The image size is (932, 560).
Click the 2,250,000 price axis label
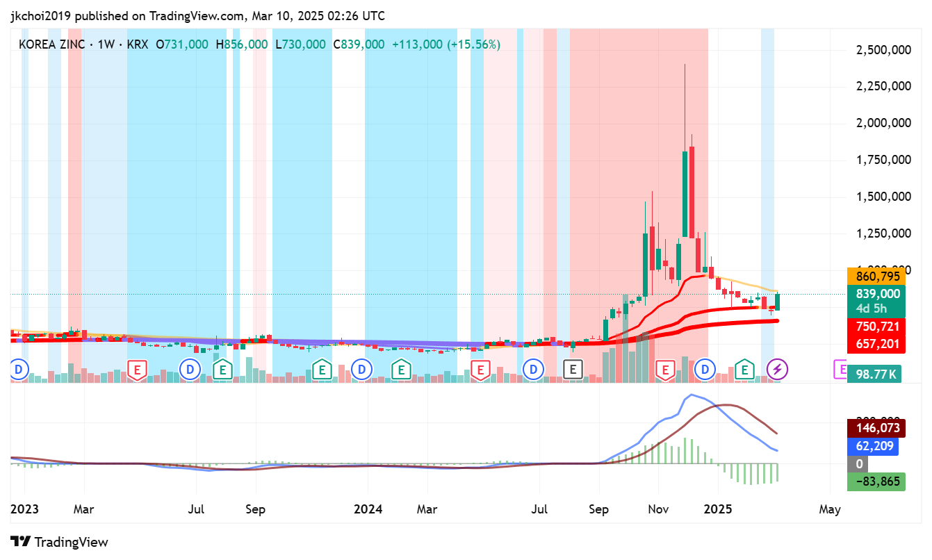click(883, 86)
